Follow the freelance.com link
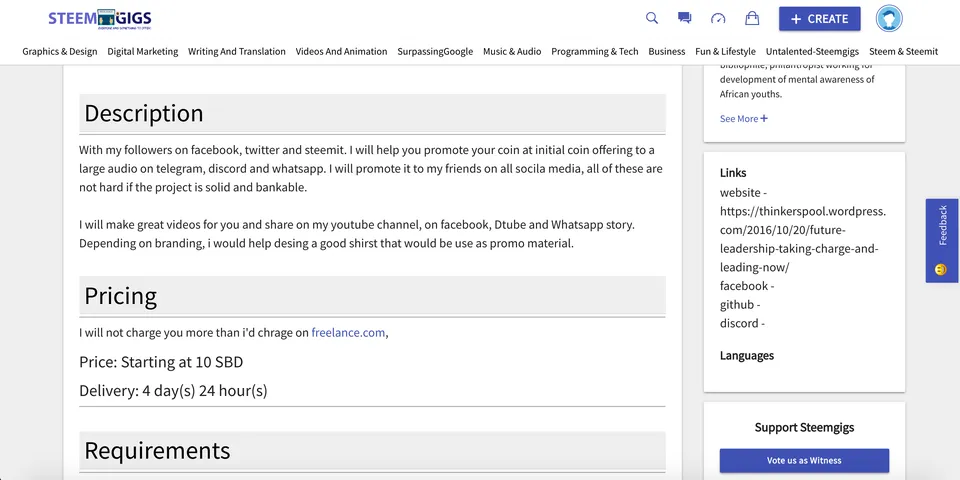Screen dimensions: 960x480 click(x=348, y=332)
